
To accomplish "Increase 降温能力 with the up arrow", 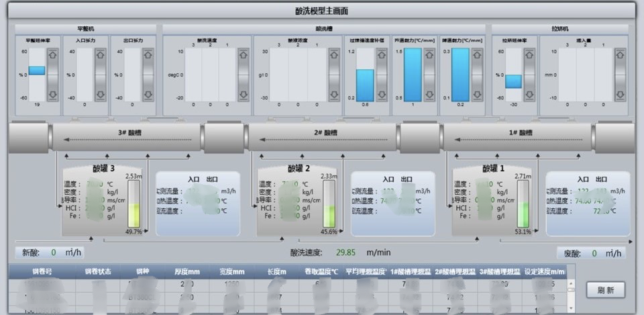I will tap(477, 54).
